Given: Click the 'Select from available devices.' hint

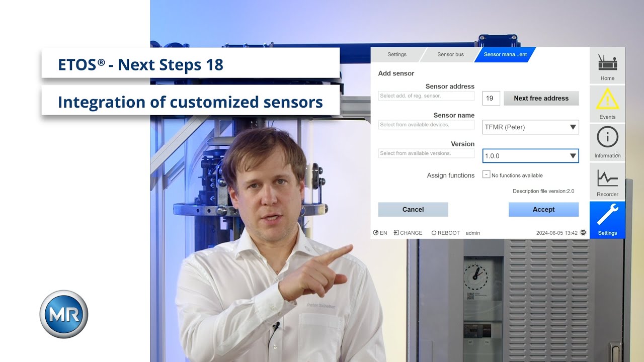Looking at the screenshot, I should point(426,124).
